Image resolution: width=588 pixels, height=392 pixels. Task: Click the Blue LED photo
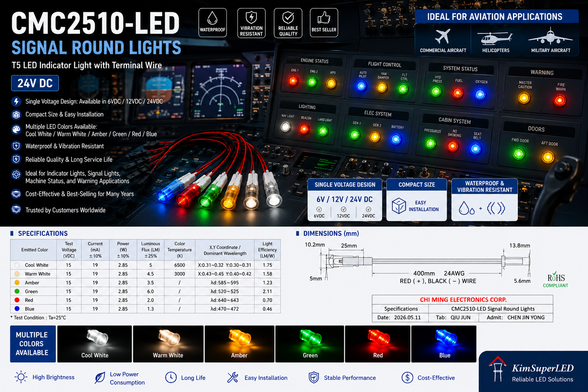(x=444, y=344)
